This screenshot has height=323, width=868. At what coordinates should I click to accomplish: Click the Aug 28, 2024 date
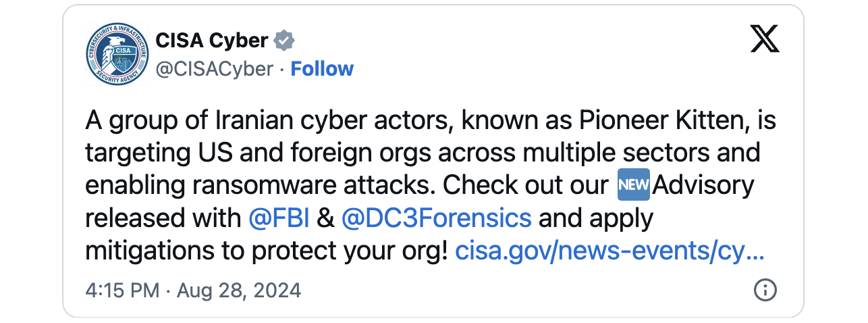click(x=239, y=291)
